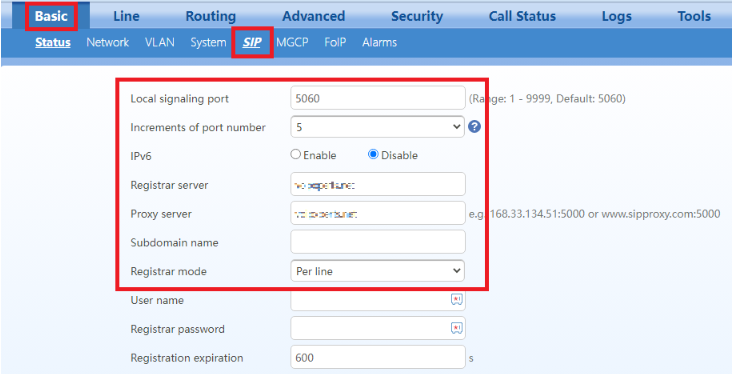
Task: Open the Security tab
Action: tap(416, 16)
